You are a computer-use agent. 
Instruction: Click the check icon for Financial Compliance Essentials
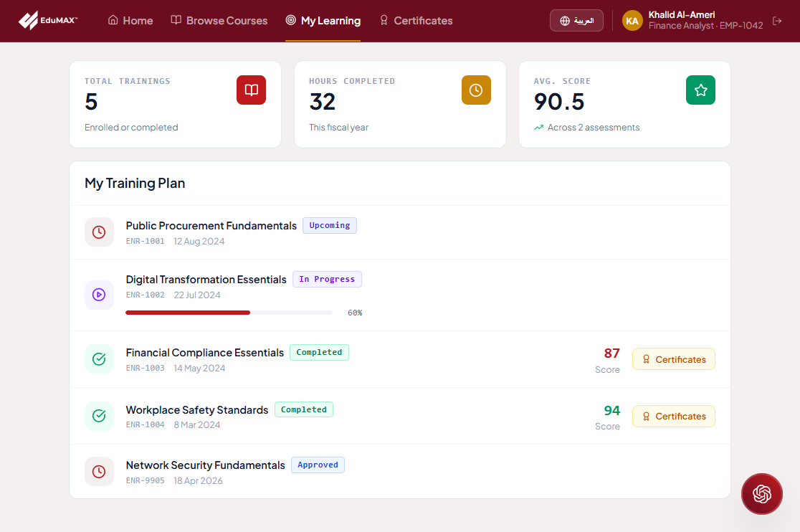[x=99, y=359]
